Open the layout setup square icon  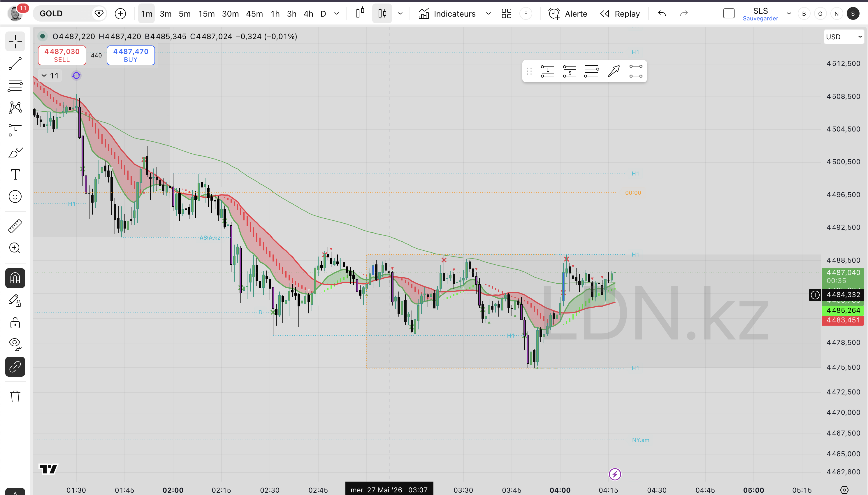pyautogui.click(x=729, y=14)
